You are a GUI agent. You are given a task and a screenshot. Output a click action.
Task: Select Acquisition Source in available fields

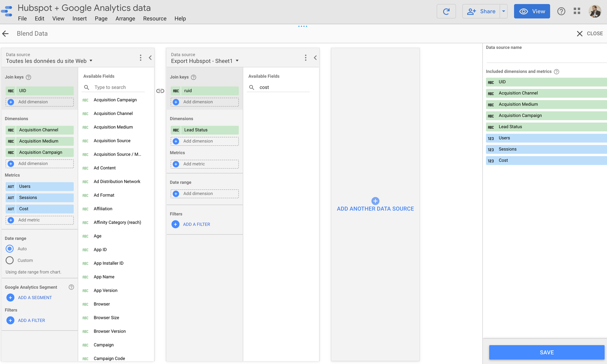112,141
